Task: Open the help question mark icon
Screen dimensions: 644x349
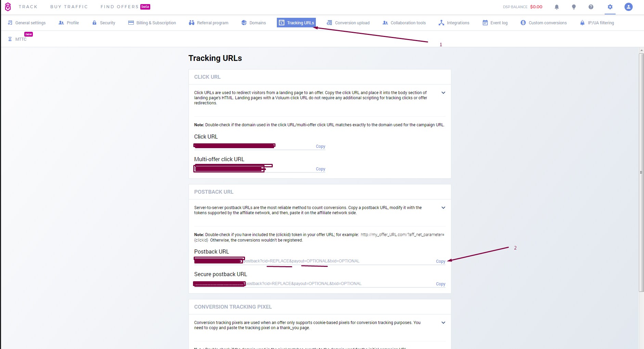Action: tap(591, 7)
